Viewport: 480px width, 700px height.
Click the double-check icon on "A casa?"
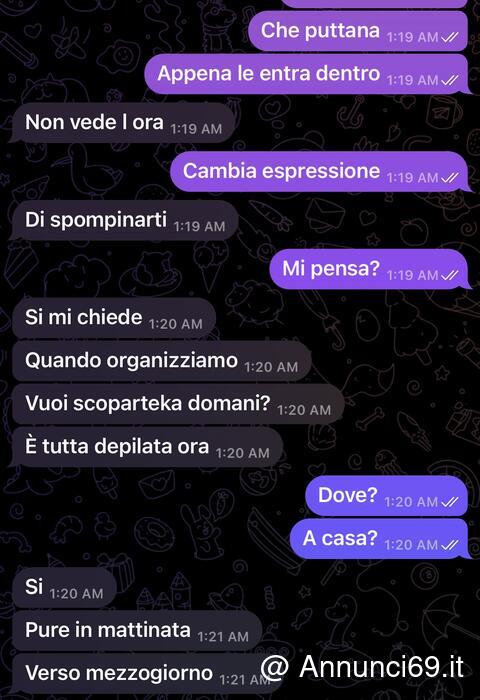450,545
